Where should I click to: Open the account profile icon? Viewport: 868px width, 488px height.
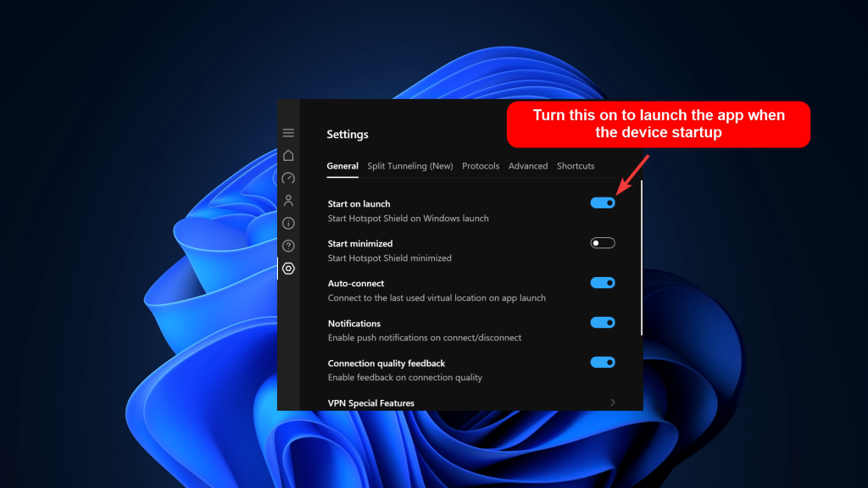click(288, 200)
